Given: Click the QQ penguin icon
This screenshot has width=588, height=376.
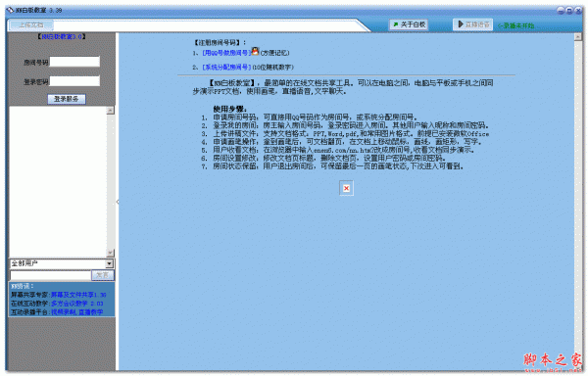Looking at the screenshot, I should point(255,51).
